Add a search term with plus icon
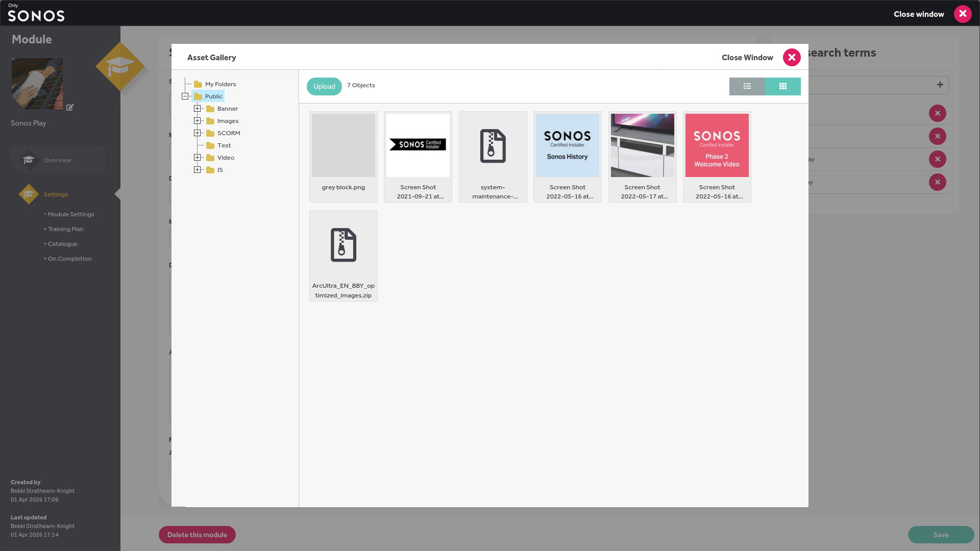The width and height of the screenshot is (980, 551). 940,85
